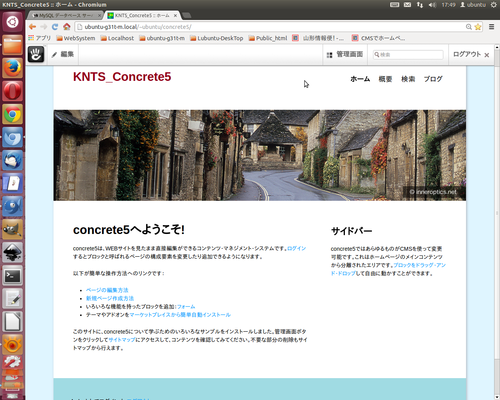Select ブログ in site navigation

click(433, 79)
